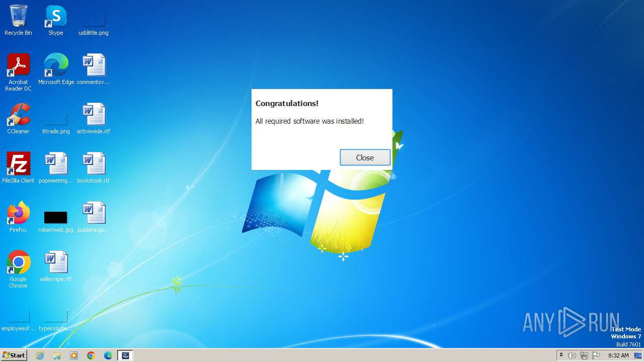Open the volume control tray icon
Image resolution: width=644 pixels, height=362 pixels.
(x=572, y=355)
